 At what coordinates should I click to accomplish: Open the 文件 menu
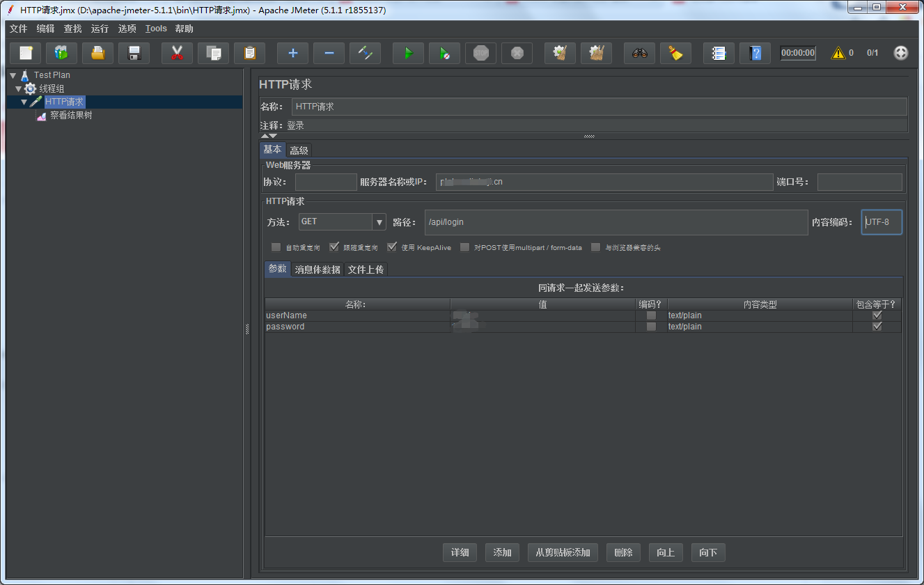[x=18, y=29]
